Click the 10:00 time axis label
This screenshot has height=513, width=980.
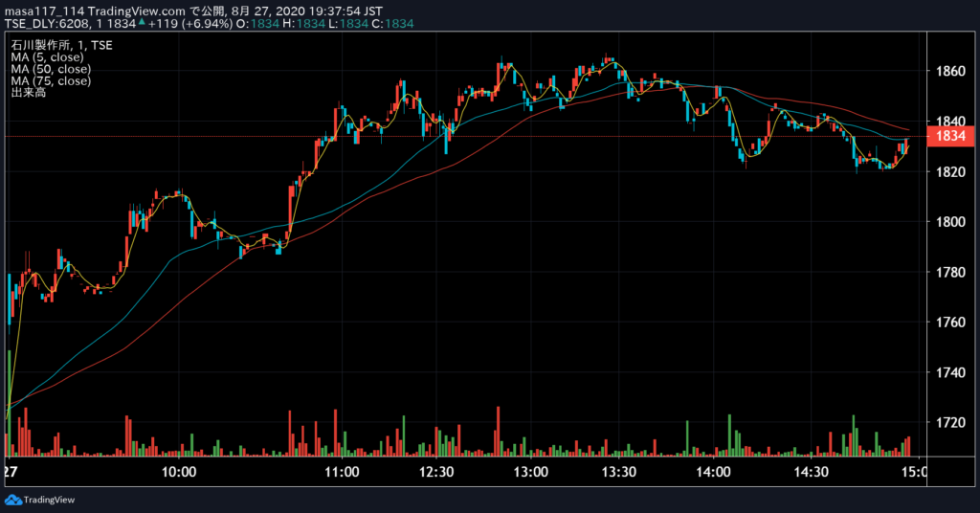(179, 472)
